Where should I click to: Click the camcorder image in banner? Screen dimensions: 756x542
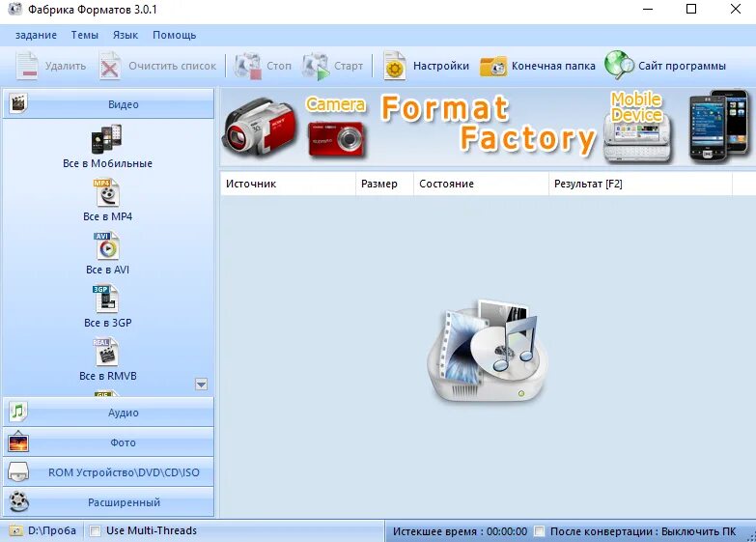[x=260, y=126]
